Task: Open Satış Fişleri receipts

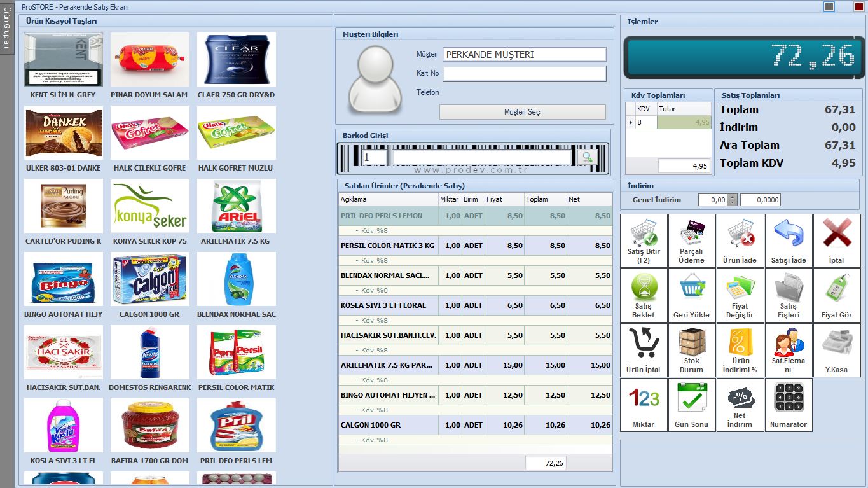Action: pyautogui.click(x=789, y=295)
